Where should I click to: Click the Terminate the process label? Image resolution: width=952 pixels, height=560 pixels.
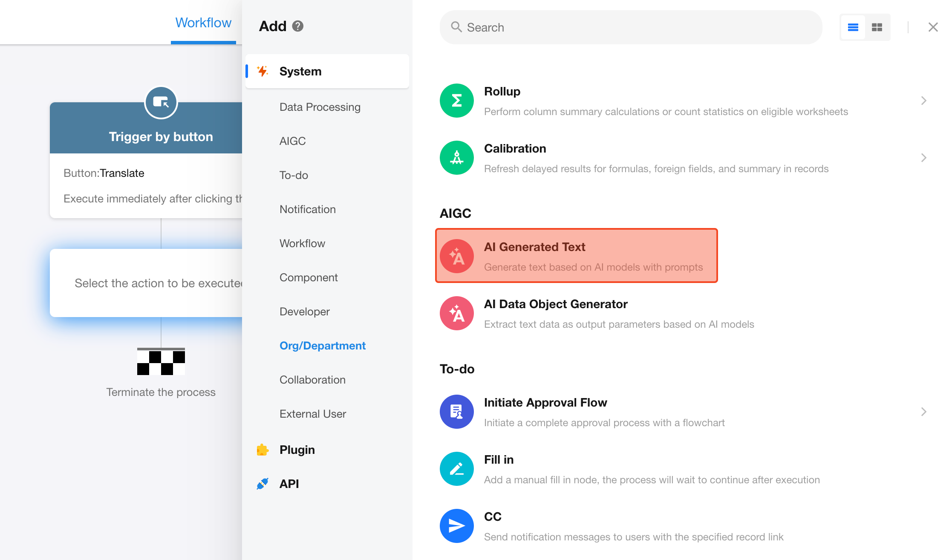click(161, 392)
